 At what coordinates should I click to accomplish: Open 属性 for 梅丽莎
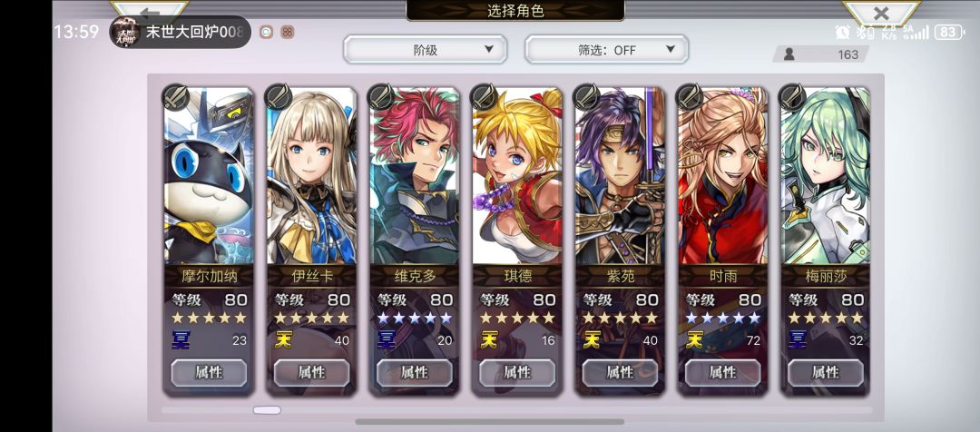click(x=825, y=373)
